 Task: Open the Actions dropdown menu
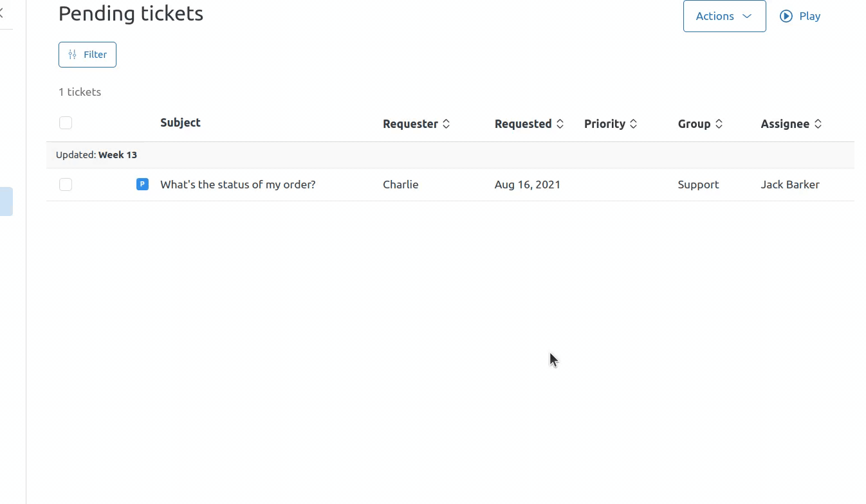(715, 16)
